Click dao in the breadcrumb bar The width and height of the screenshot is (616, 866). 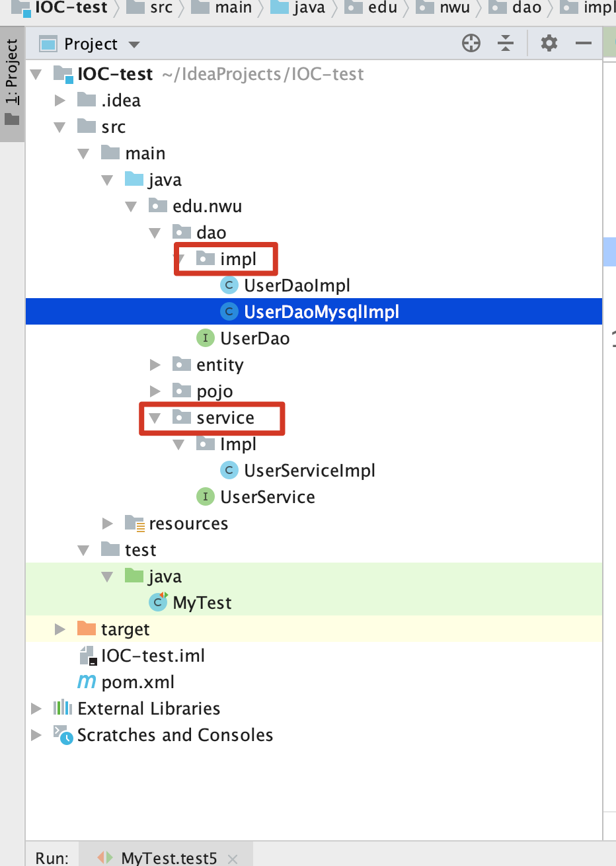[x=527, y=8]
